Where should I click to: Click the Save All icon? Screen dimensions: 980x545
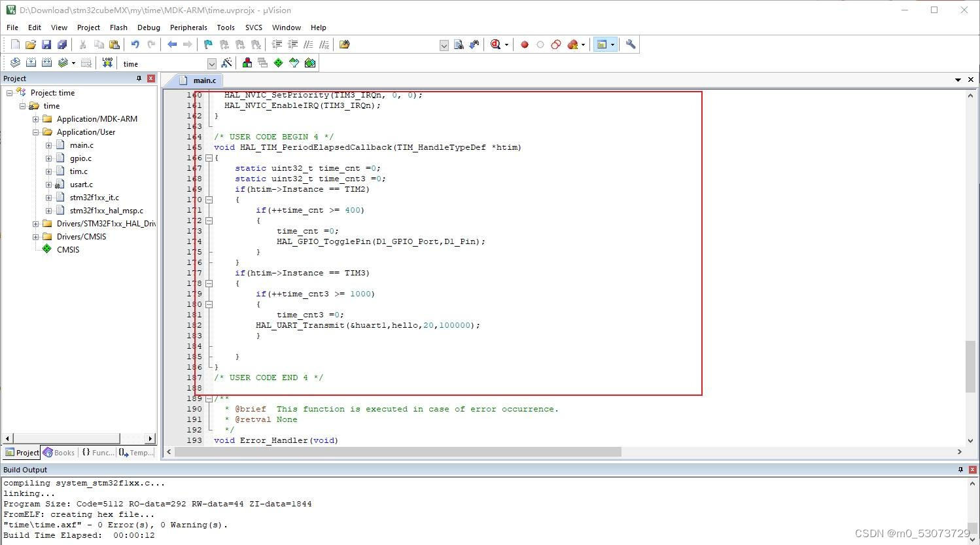pyautogui.click(x=62, y=44)
